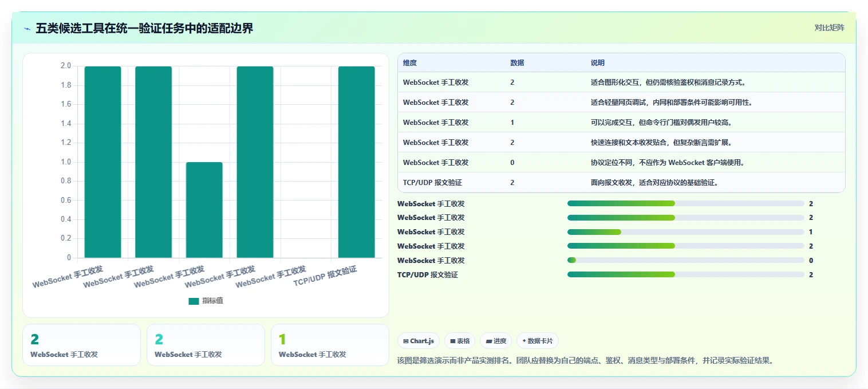Click the TCP/UDP 报文验证 progress bar

(x=686, y=275)
